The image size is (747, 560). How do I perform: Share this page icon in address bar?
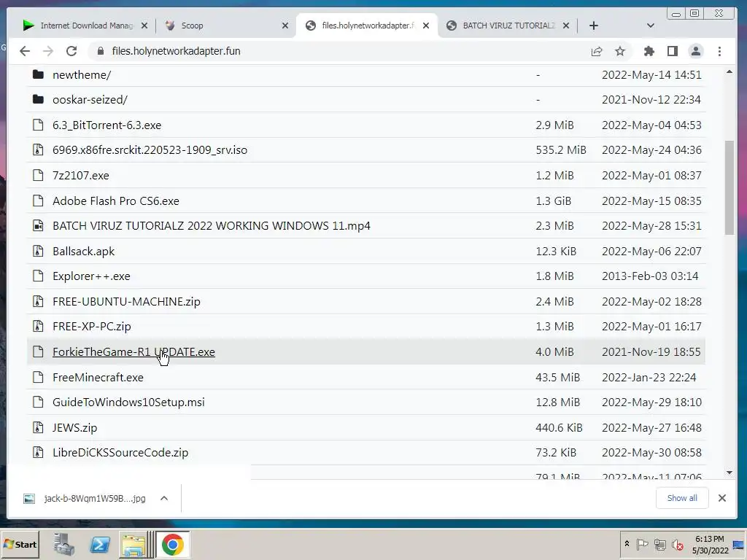point(597,51)
